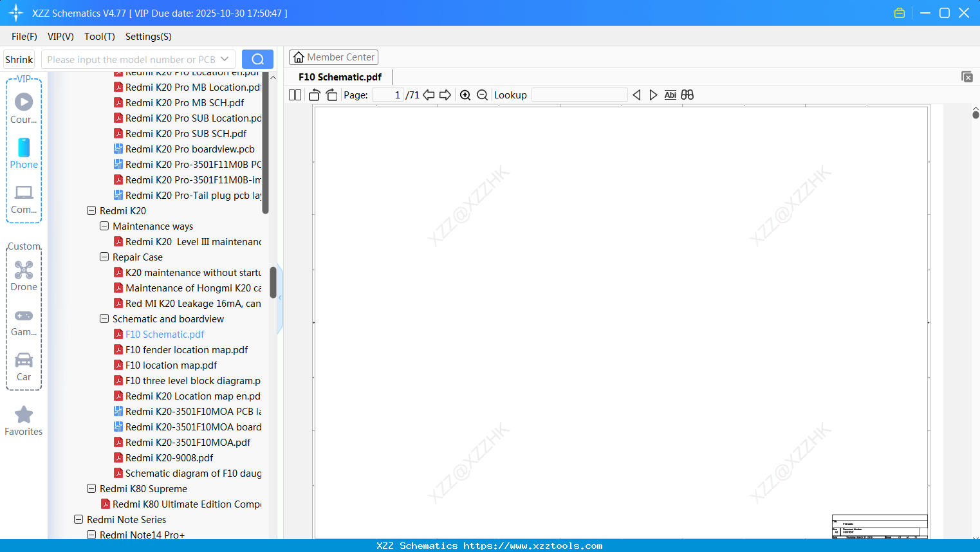Viewport: 980px width, 552px height.
Task: Click the blue search button
Action: point(257,59)
